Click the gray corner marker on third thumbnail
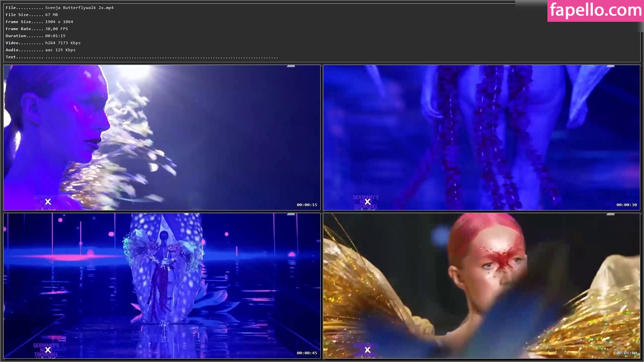This screenshot has height=362, width=644. coord(291,214)
